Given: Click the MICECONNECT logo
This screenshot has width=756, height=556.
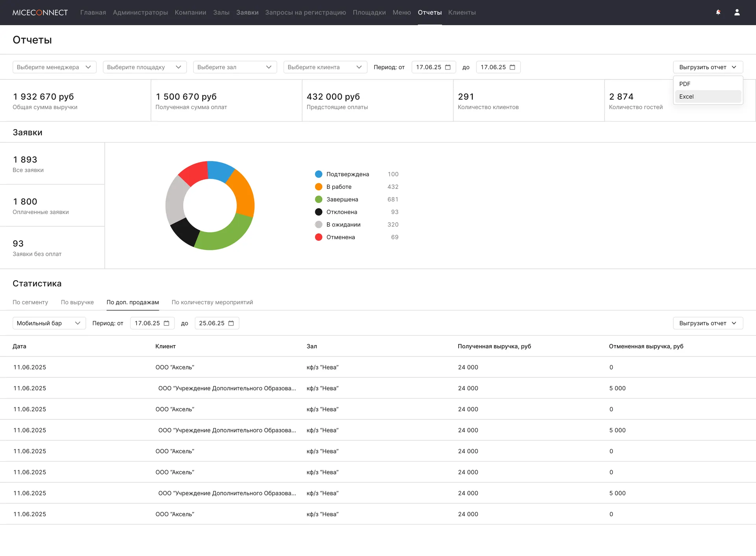Looking at the screenshot, I should pos(40,13).
